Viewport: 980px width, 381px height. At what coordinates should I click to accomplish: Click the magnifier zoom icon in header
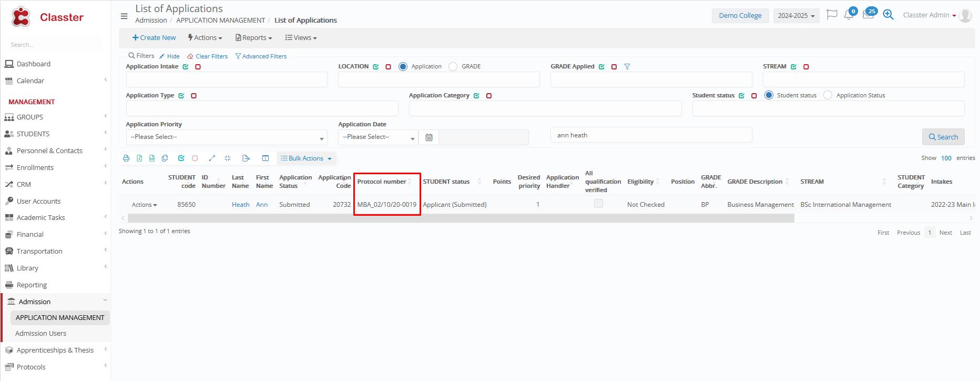coord(888,15)
